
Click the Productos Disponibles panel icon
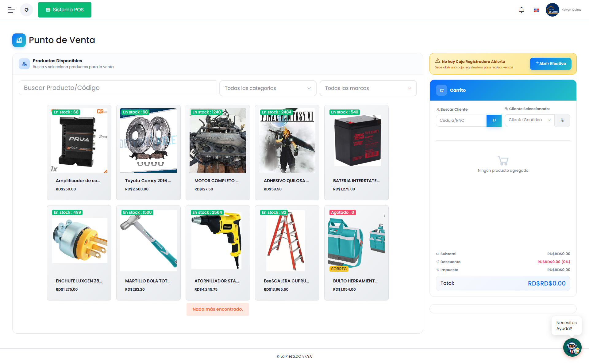click(24, 64)
